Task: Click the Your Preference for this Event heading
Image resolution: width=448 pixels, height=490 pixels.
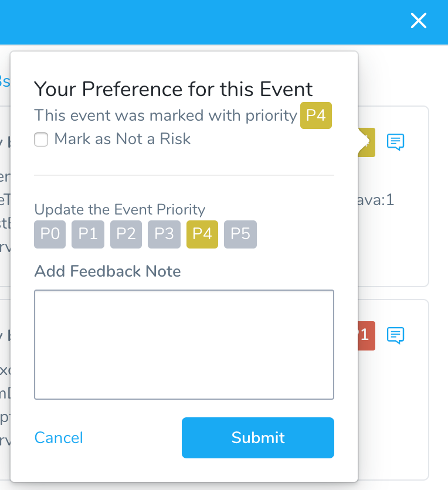Action: (173, 89)
